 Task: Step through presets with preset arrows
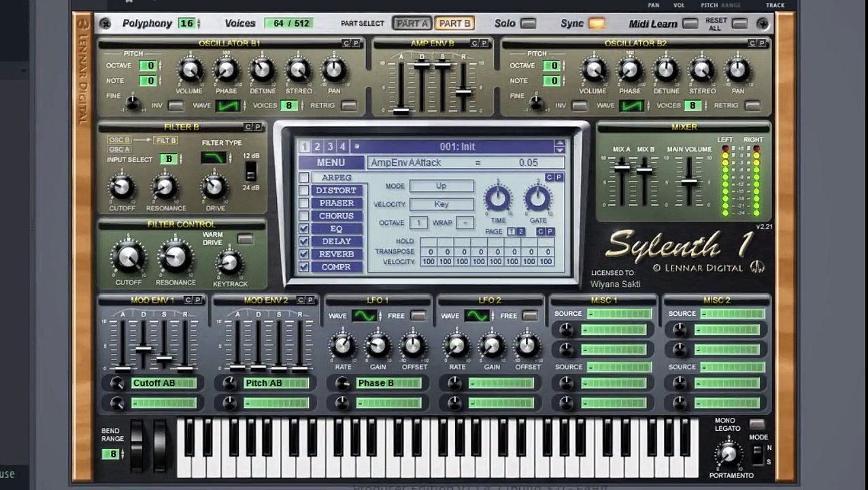tap(559, 146)
